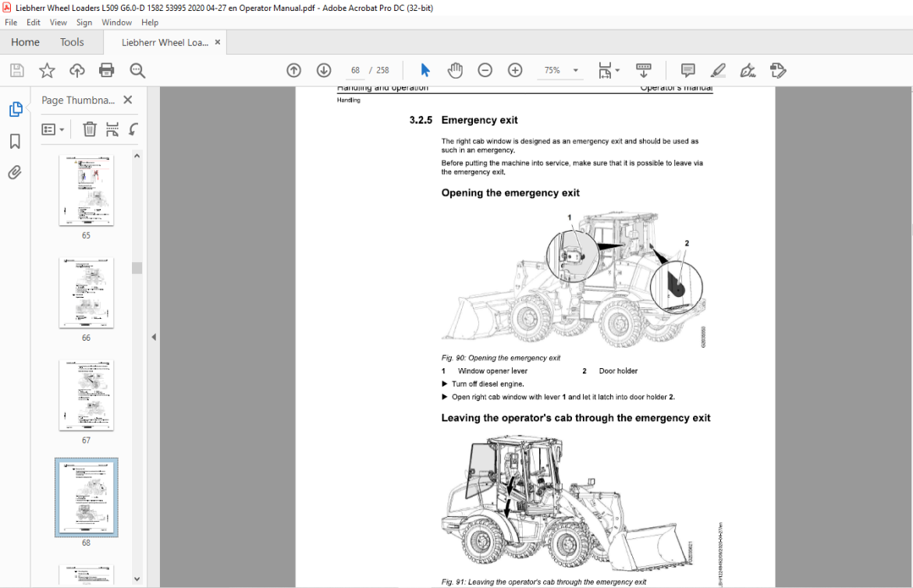Open the Help menu
This screenshot has height=588, width=913.
pyautogui.click(x=150, y=22)
